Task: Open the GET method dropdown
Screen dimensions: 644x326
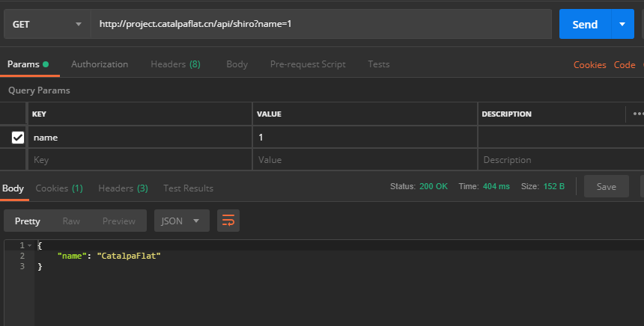Action: pos(47,24)
